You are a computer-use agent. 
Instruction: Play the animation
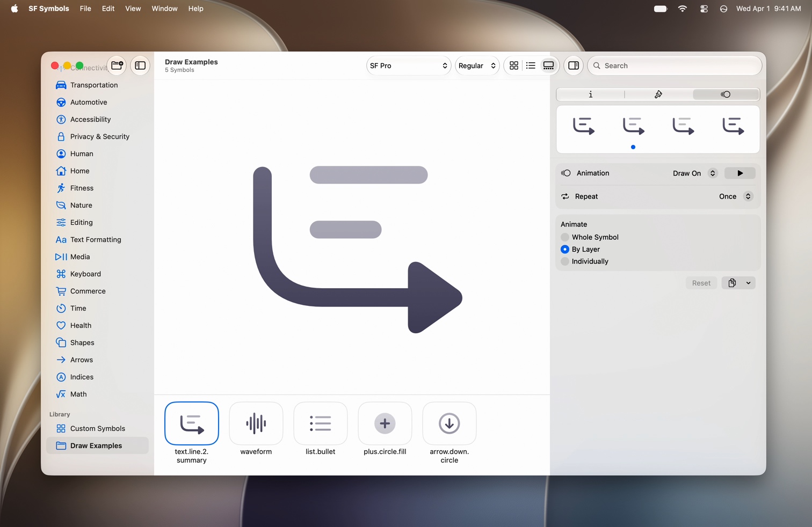tap(740, 173)
